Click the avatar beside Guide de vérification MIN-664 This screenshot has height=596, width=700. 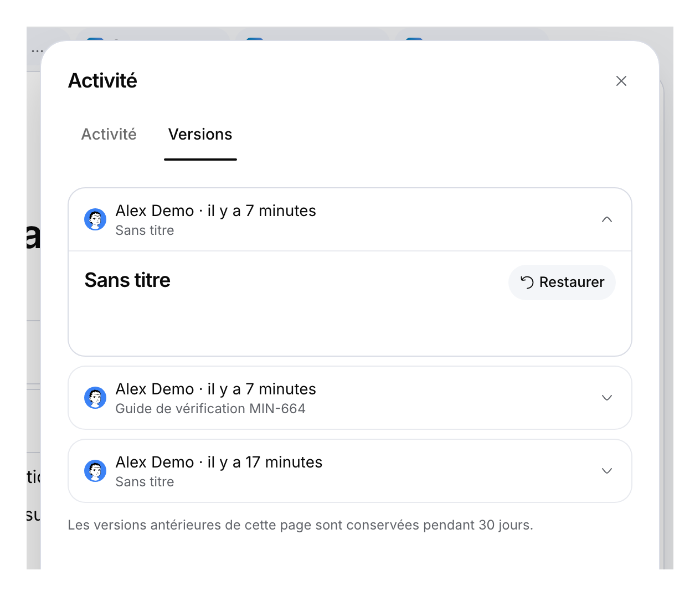point(95,398)
